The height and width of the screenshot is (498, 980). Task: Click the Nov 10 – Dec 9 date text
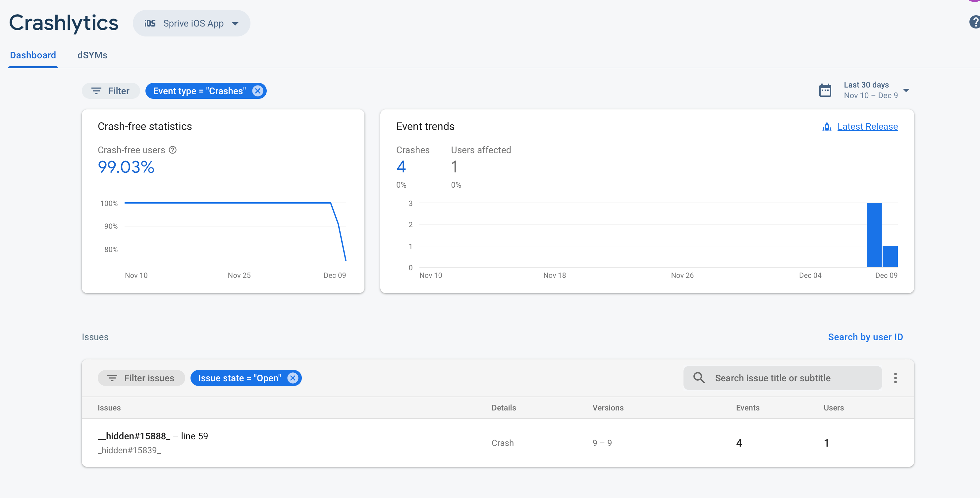(x=871, y=95)
